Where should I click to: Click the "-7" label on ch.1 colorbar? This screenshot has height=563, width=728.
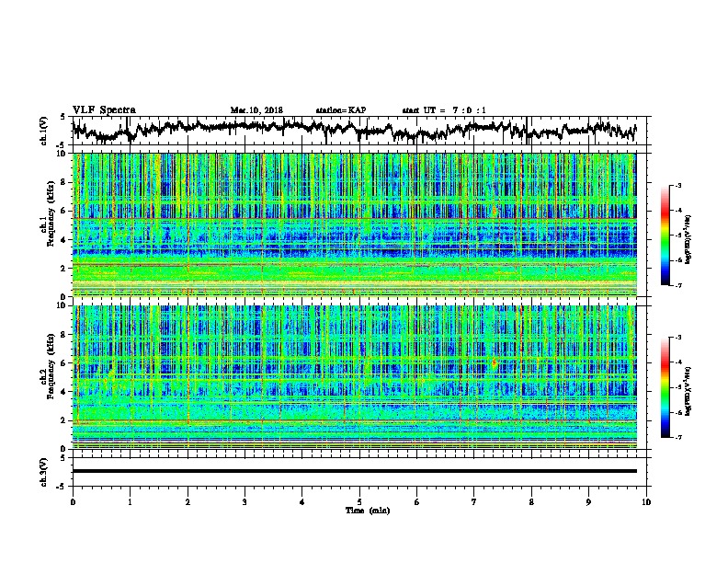[678, 285]
